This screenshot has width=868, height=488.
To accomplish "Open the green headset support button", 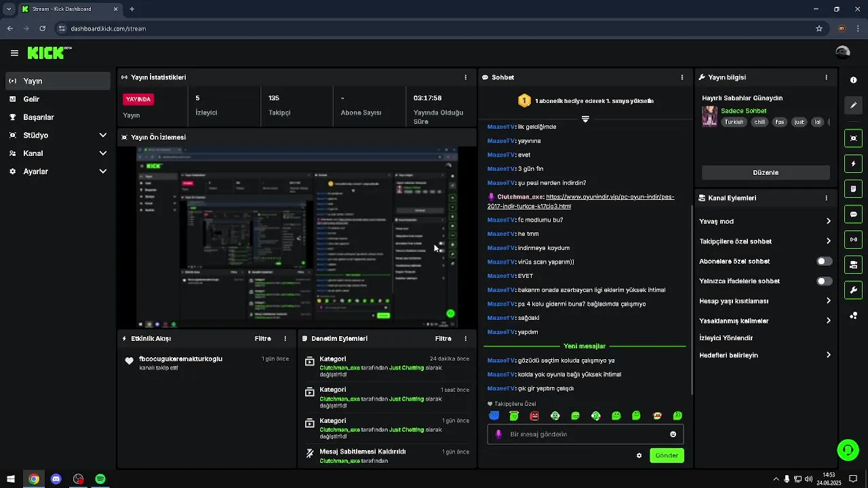I will tap(847, 449).
